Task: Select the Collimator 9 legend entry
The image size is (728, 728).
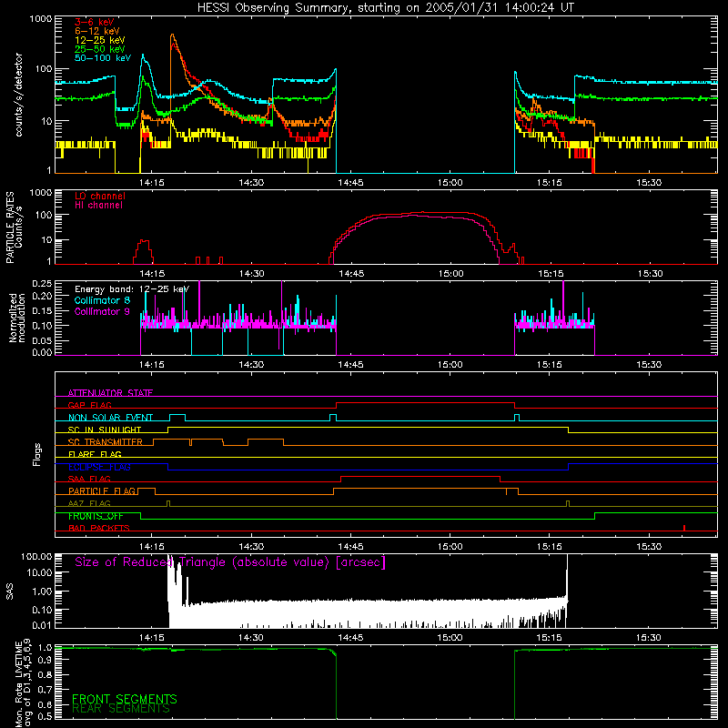Action: (102, 311)
